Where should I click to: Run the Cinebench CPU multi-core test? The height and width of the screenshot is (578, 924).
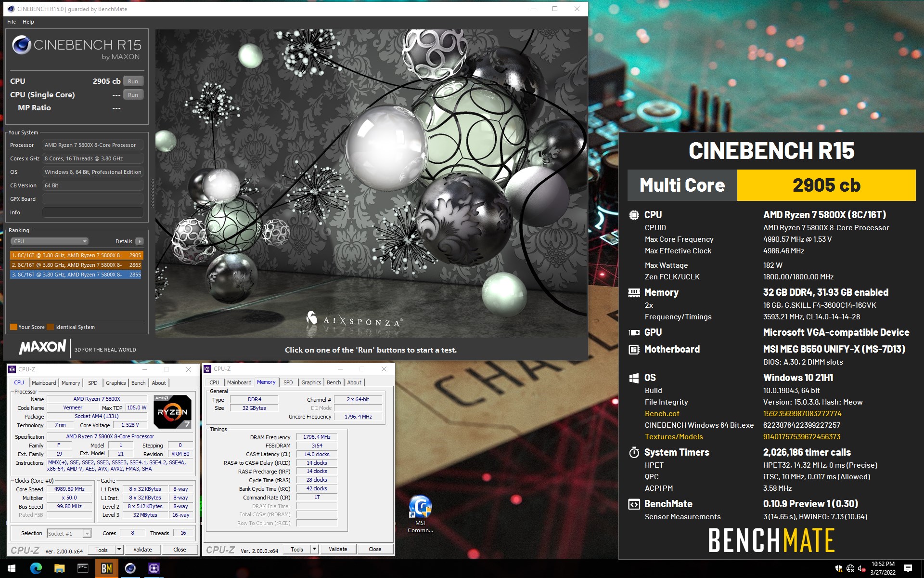pos(133,81)
